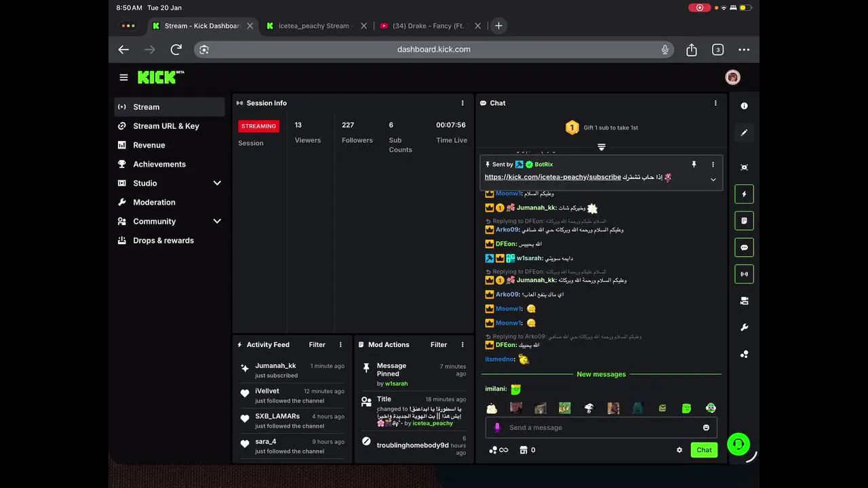Image resolution: width=868 pixels, height=488 pixels.
Task: Click itsmedno username in chat
Action: [500, 359]
